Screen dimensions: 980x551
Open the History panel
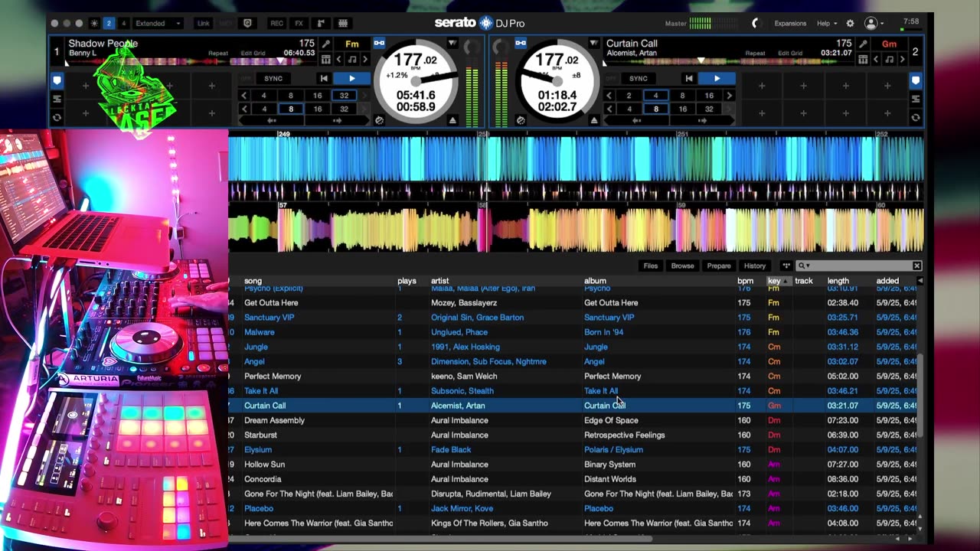755,266
